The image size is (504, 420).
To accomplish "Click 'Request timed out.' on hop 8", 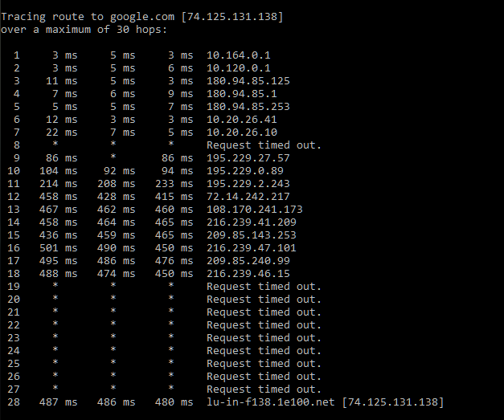I will click(264, 145).
